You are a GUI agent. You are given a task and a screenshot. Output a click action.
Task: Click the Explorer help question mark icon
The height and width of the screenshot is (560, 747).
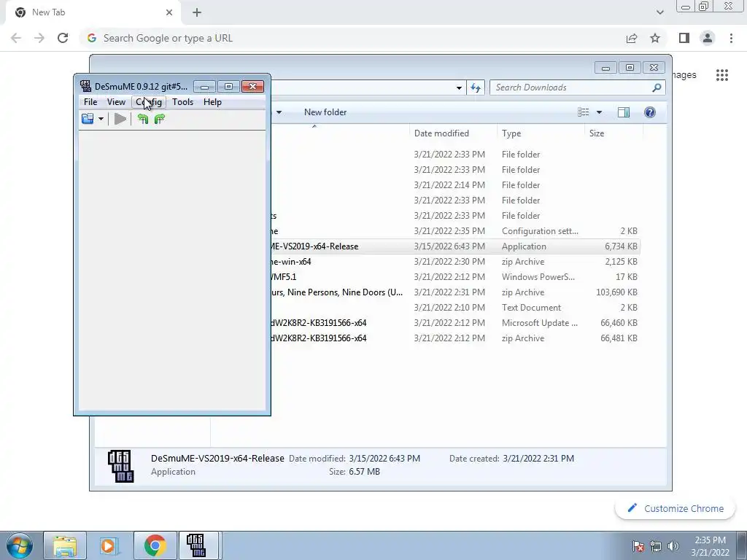click(x=650, y=112)
